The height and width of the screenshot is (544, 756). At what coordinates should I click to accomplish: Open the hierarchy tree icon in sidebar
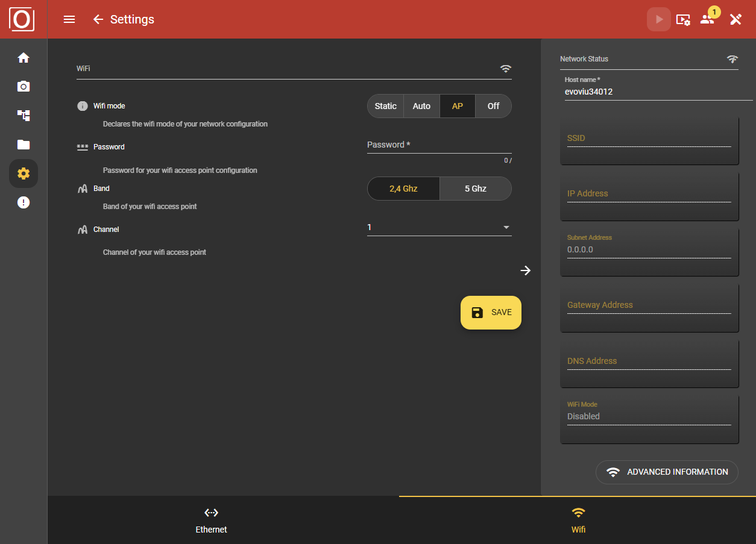(x=24, y=116)
